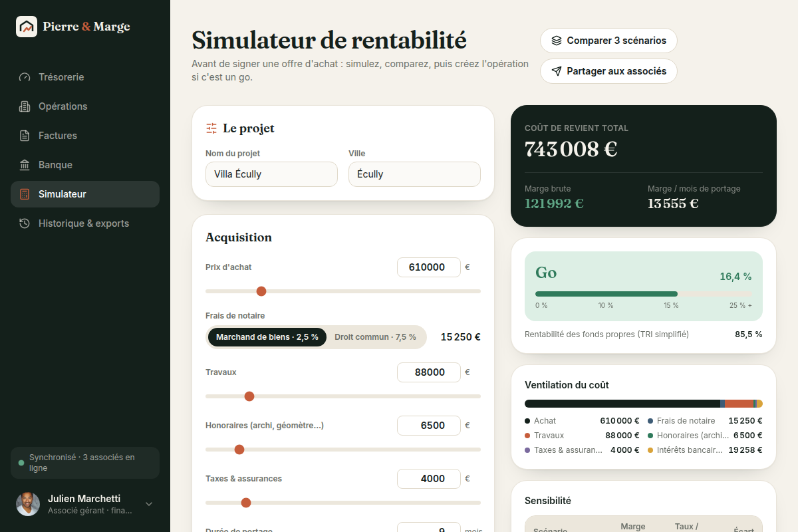Screen dimensions: 798x532
Task: Click Synchronisé · 3 associés en ligne status
Action: (85, 463)
